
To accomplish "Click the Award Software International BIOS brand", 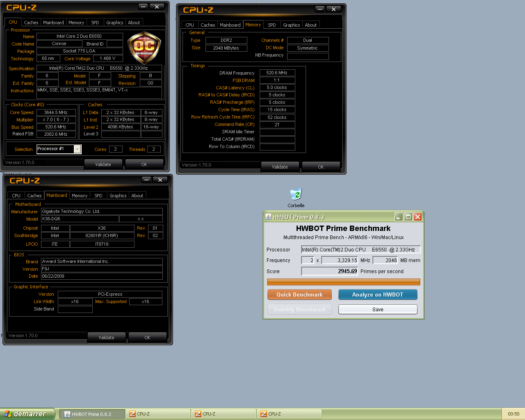I will (x=102, y=261).
